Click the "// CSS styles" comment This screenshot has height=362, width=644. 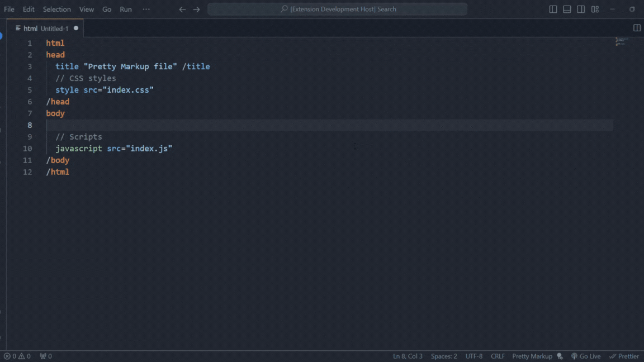tap(86, 78)
